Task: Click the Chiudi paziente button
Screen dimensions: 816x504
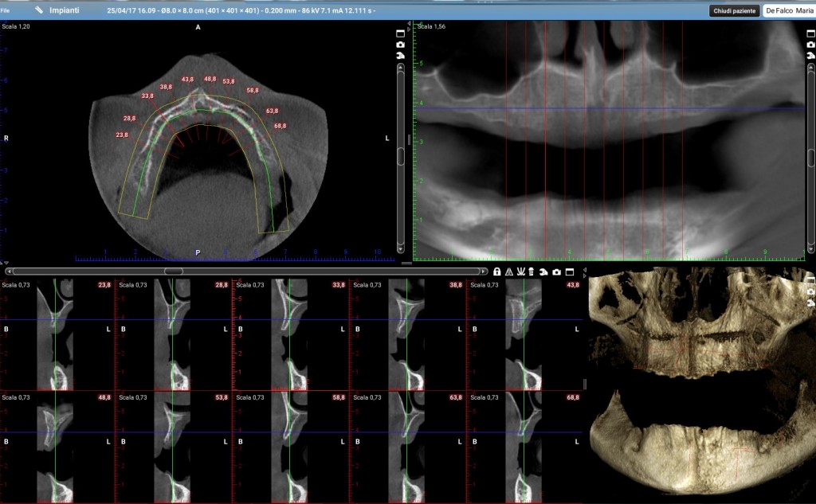Action: pyautogui.click(x=733, y=11)
